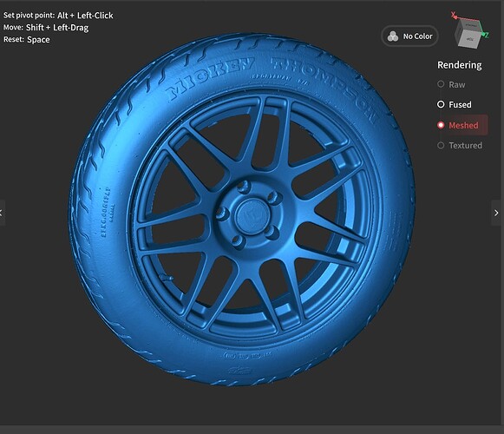The image size is (504, 434).
Task: Click the three-circle icon in No Color
Action: (x=393, y=36)
